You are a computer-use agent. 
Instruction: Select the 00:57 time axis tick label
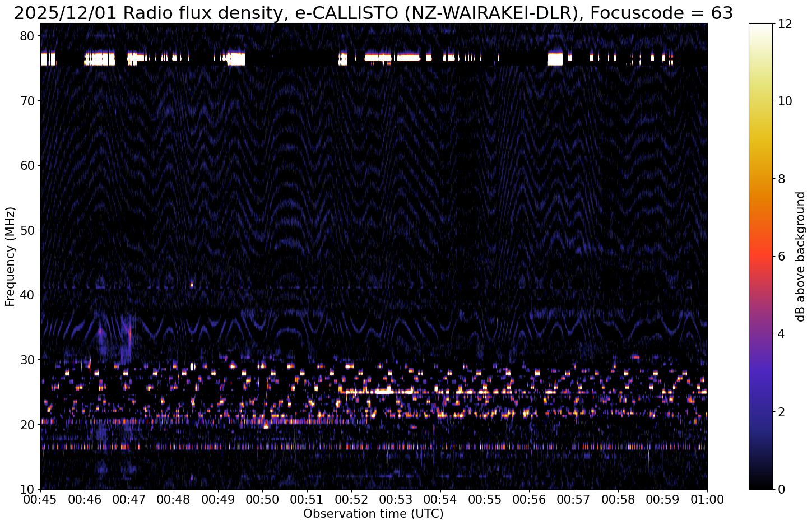coord(573,499)
